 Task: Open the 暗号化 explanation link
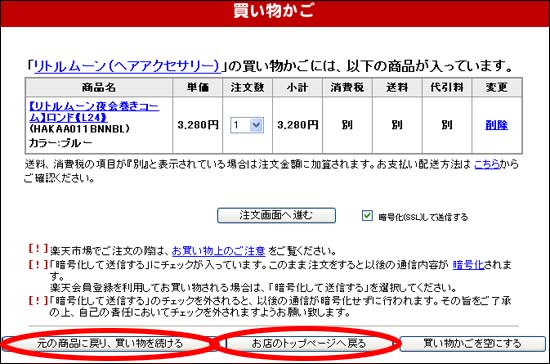pos(468,264)
